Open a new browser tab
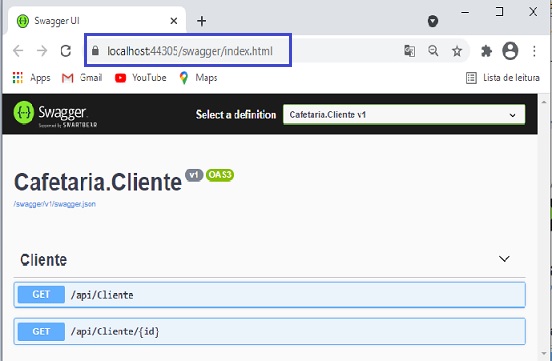Image resolution: width=552 pixels, height=361 pixels. point(201,21)
